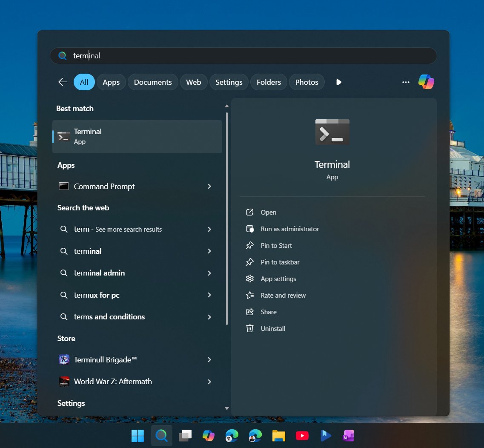Click the Pin to taskbar icon
Image resolution: width=484 pixels, height=448 pixels.
250,262
